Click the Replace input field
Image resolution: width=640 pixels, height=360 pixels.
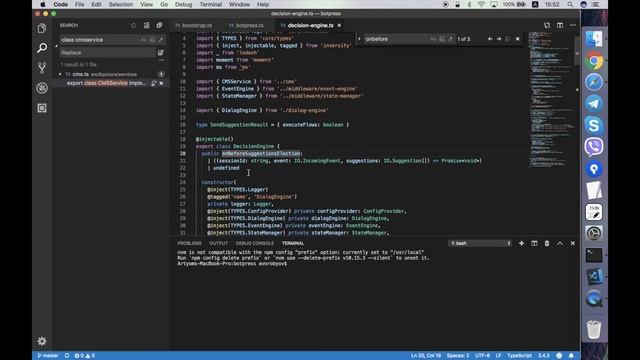pos(108,53)
